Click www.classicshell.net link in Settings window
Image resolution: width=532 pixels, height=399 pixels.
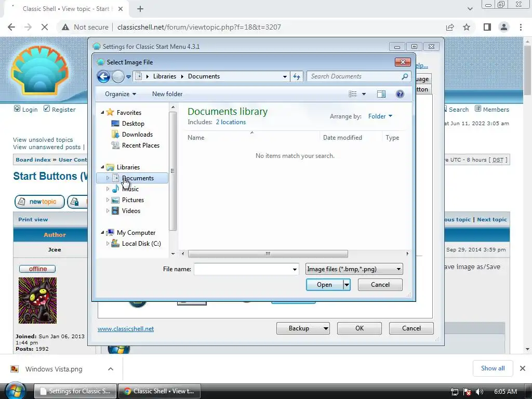pos(126,329)
